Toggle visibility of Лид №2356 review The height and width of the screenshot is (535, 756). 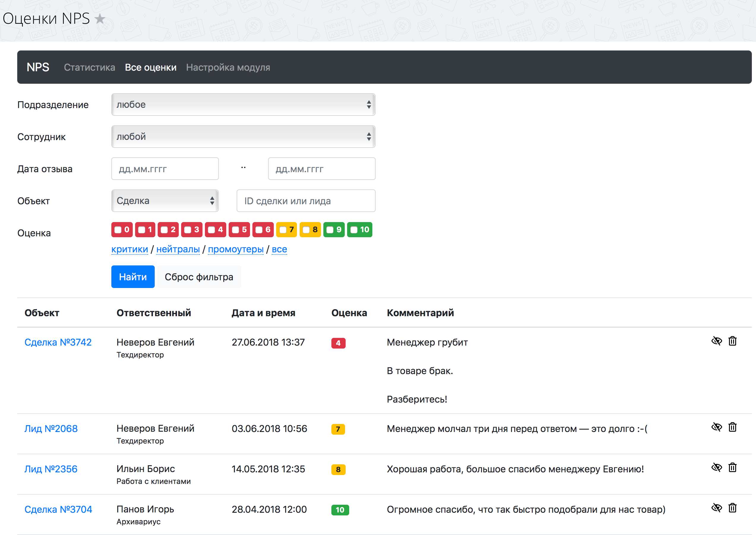pyautogui.click(x=717, y=468)
